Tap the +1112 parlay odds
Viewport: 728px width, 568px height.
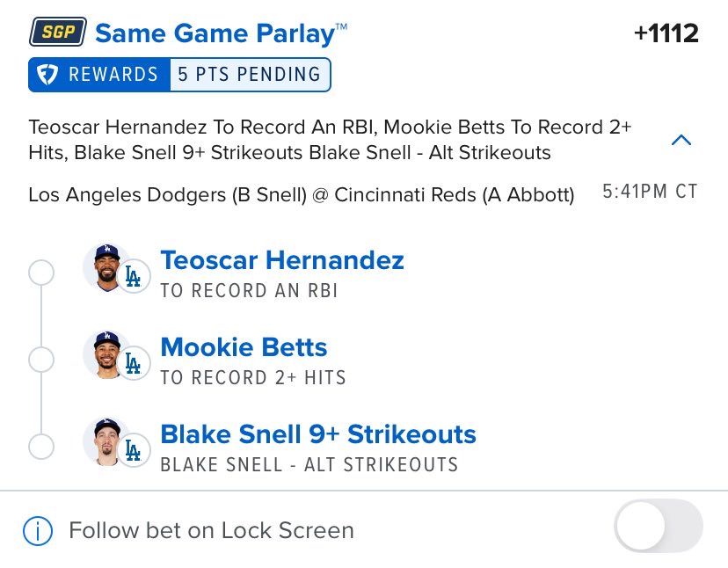tap(666, 33)
